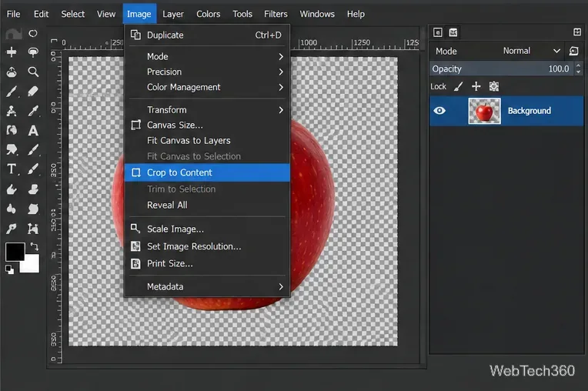Select the Eraser tool

pyautogui.click(x=33, y=91)
